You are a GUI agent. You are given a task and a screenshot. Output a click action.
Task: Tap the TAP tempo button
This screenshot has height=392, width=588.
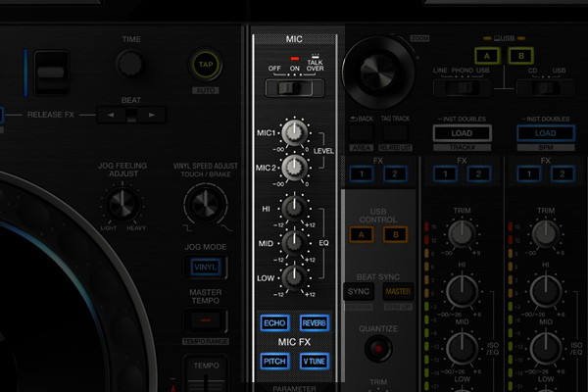pos(206,65)
